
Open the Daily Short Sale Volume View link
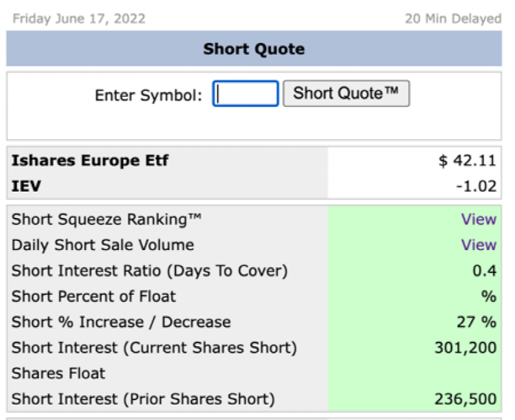[x=478, y=245]
